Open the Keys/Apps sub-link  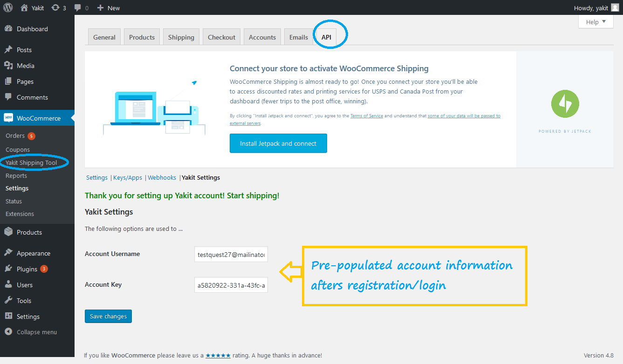128,177
